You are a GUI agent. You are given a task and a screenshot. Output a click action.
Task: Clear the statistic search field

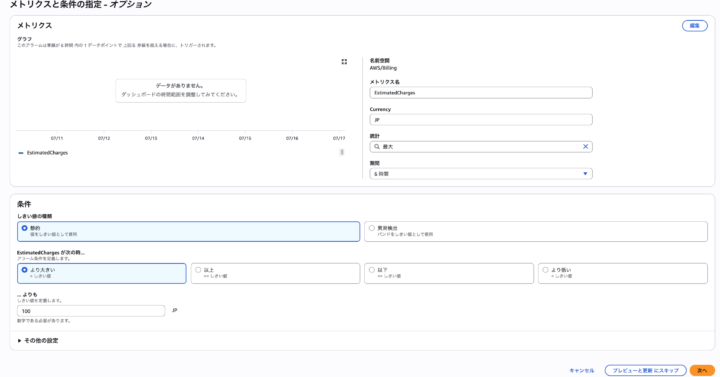[x=585, y=146]
